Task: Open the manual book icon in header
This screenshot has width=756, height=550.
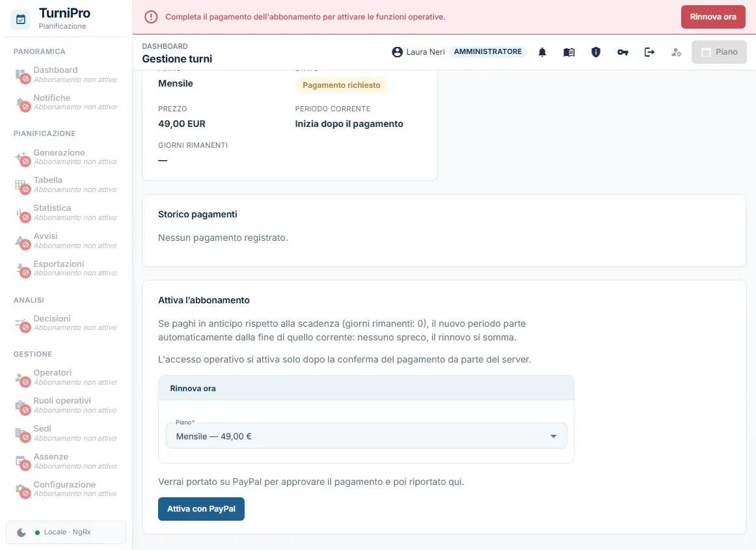Action: click(x=569, y=52)
